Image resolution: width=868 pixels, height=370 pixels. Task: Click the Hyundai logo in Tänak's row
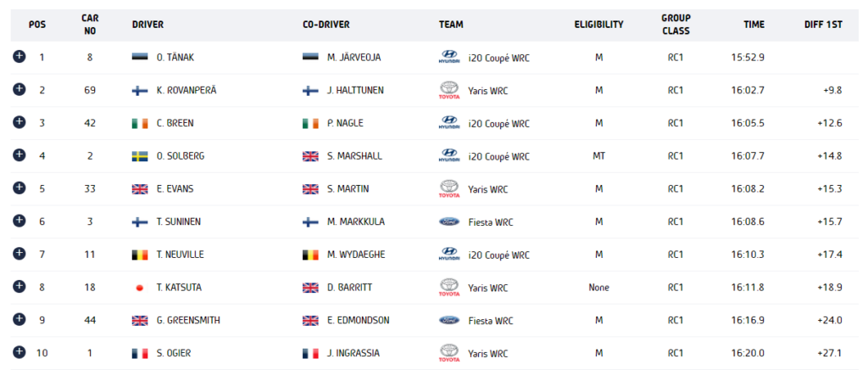449,57
